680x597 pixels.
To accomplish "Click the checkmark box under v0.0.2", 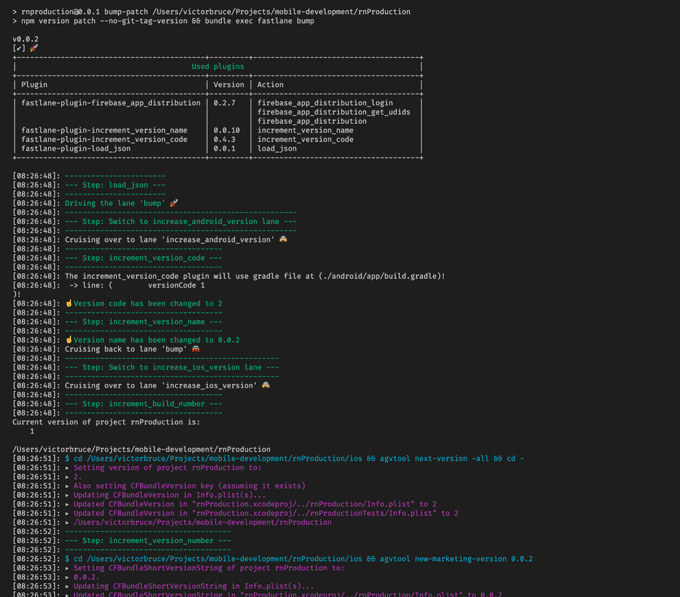I will (19, 48).
